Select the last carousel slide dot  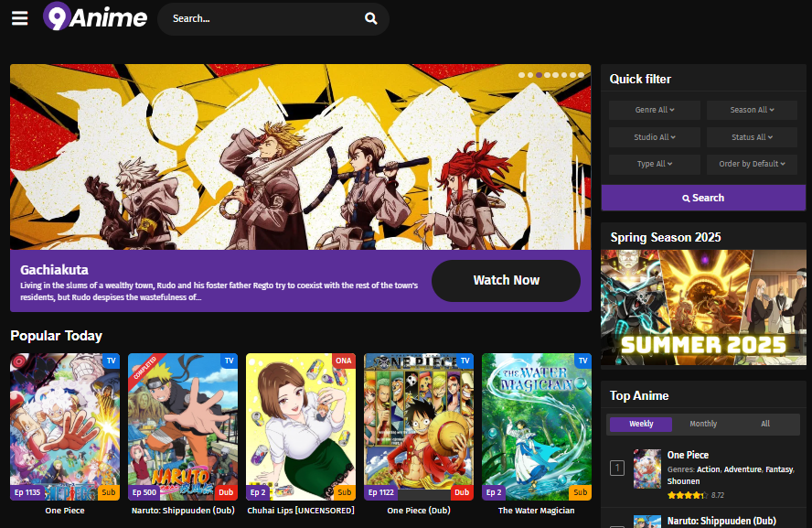click(x=581, y=75)
